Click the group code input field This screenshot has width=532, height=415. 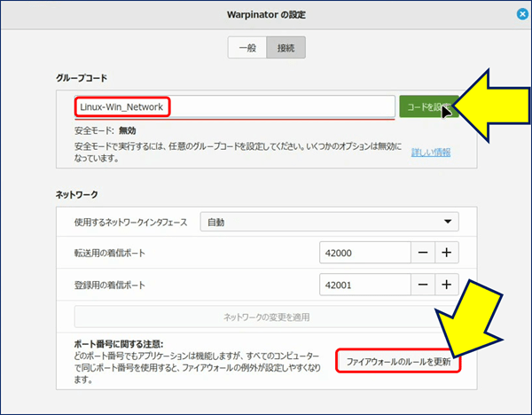click(x=235, y=107)
